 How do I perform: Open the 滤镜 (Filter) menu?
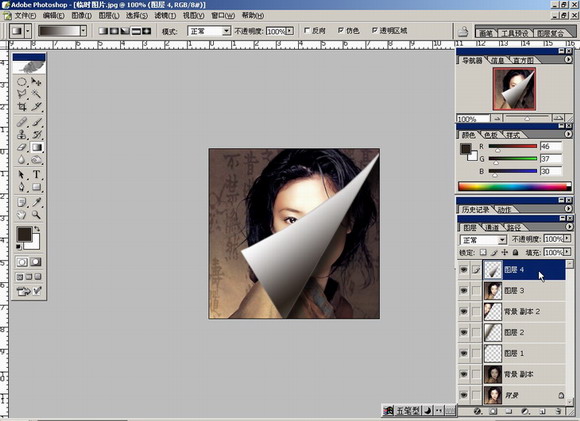(x=165, y=16)
